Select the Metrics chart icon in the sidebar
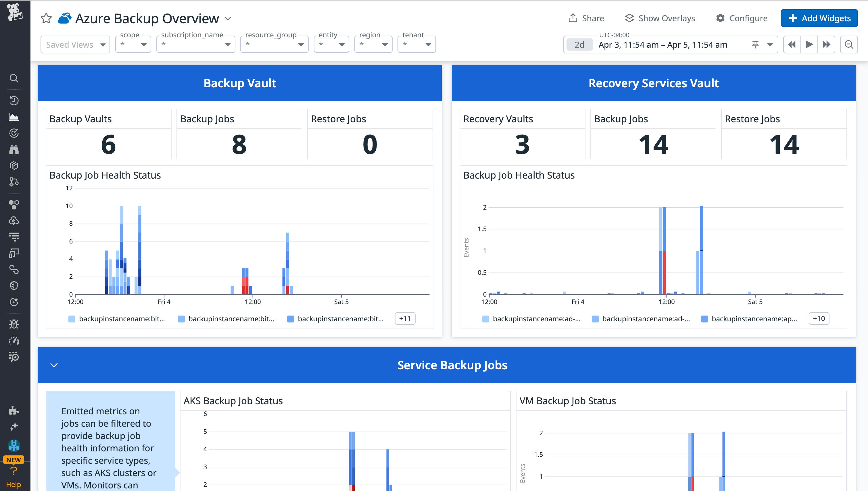The width and height of the screenshot is (868, 491). 14,117
